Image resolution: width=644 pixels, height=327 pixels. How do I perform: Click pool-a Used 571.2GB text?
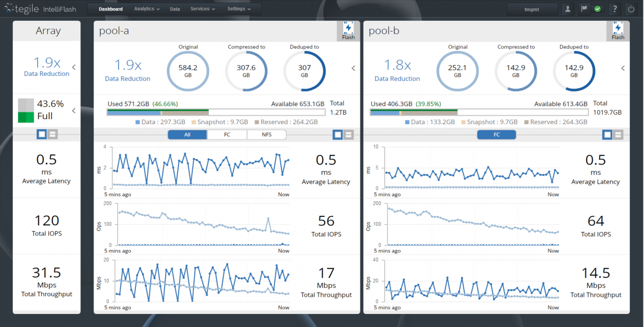pyautogui.click(x=128, y=104)
